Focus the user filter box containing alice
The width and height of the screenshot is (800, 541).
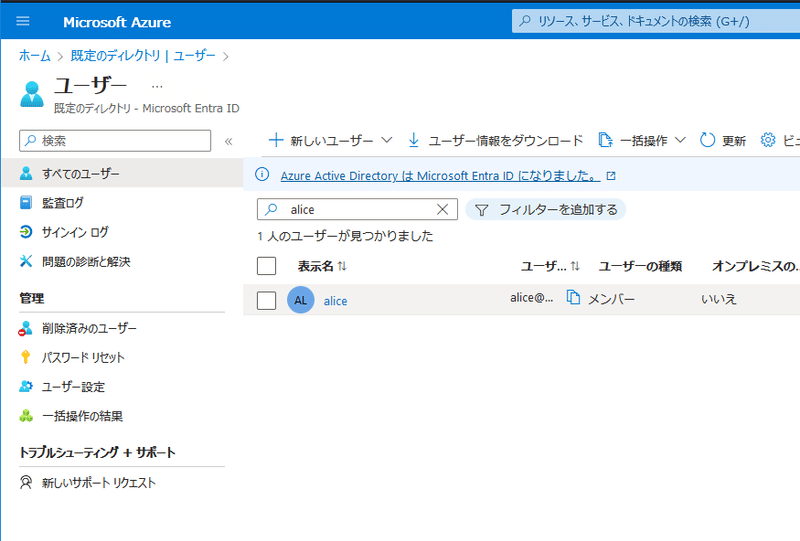click(x=357, y=209)
